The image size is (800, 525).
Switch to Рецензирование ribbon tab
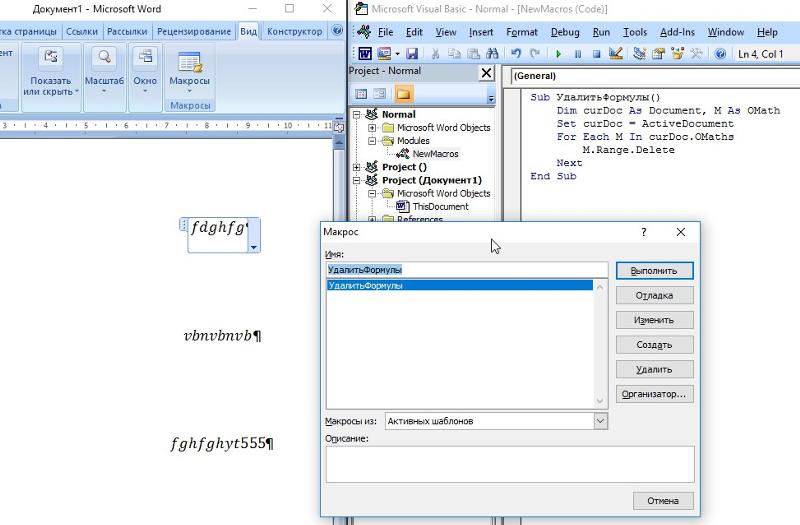194,31
